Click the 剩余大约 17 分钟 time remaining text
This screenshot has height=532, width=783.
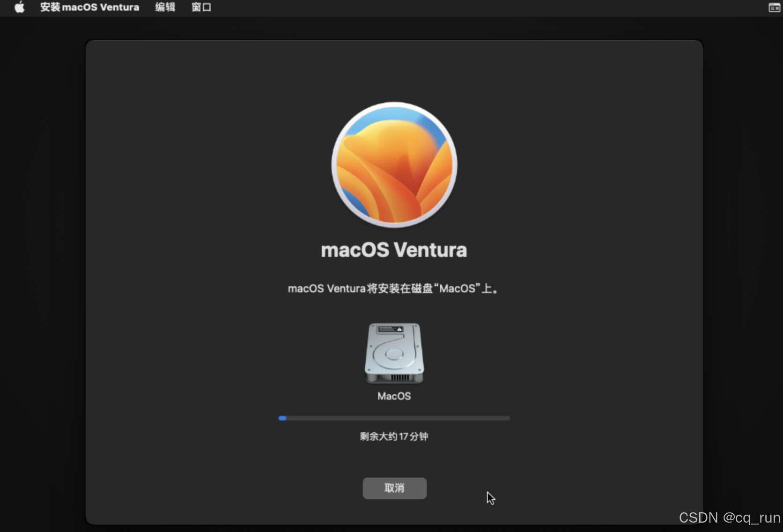tap(394, 436)
